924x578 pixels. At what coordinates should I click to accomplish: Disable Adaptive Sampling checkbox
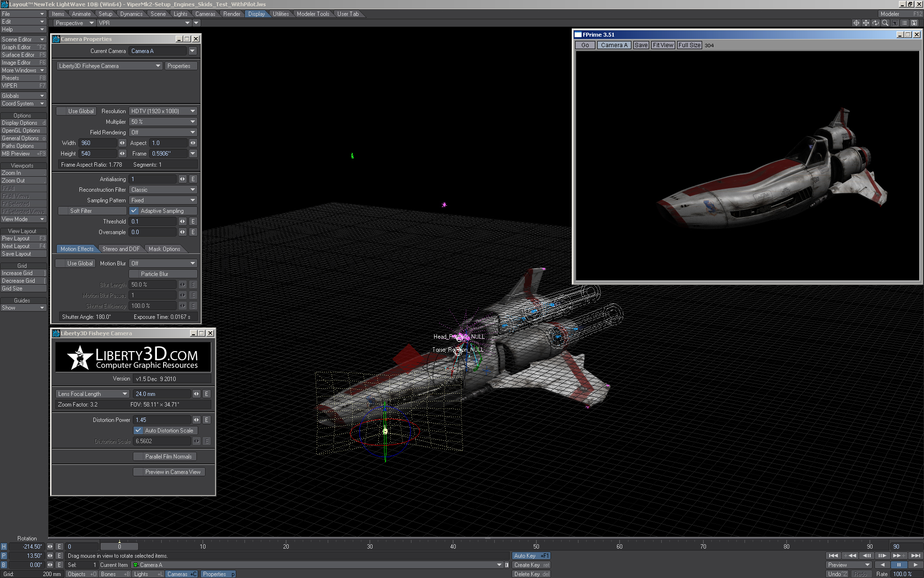click(134, 211)
